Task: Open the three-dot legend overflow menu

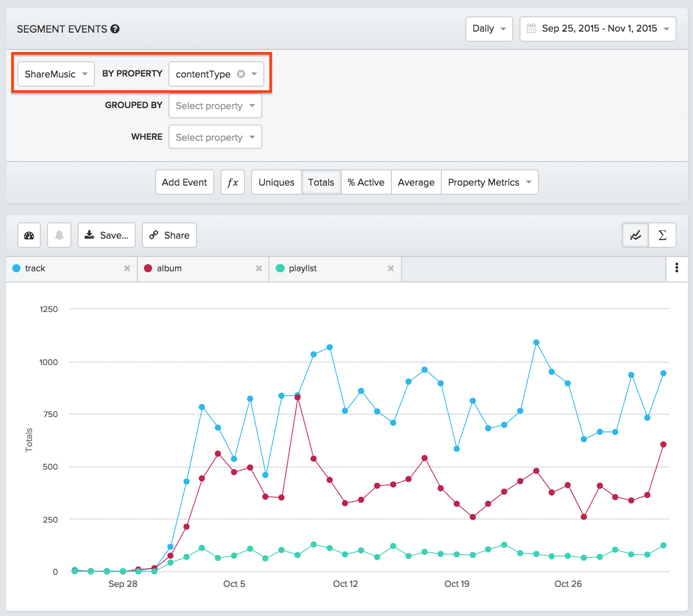Action: click(677, 269)
